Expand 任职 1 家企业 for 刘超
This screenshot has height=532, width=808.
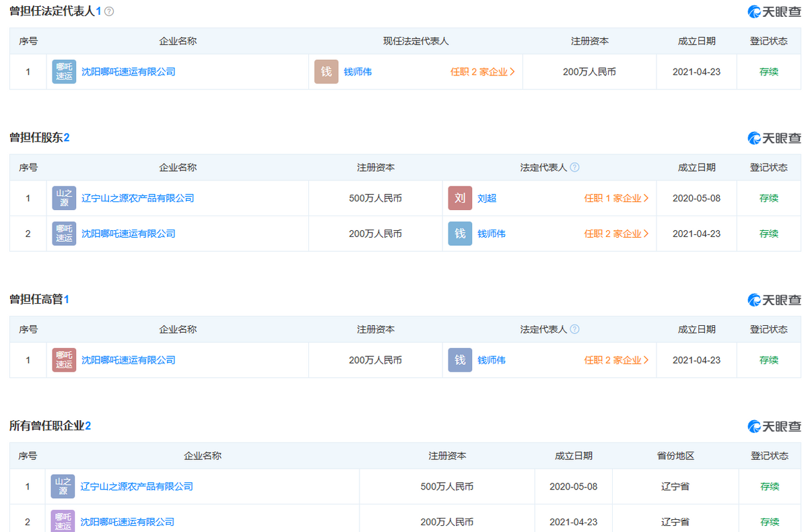click(616, 199)
